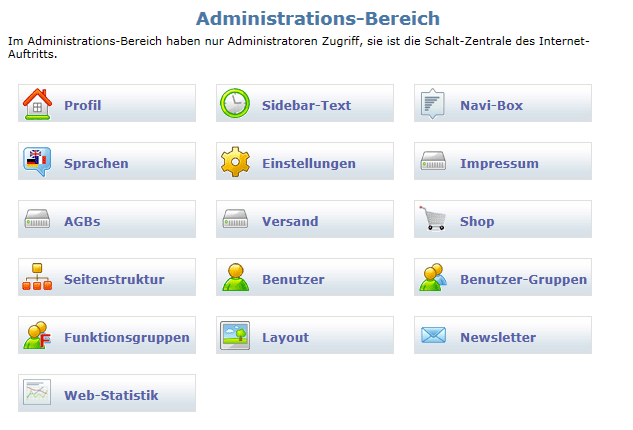Select the Einstellungen label
633x430 pixels.
pyautogui.click(x=309, y=164)
